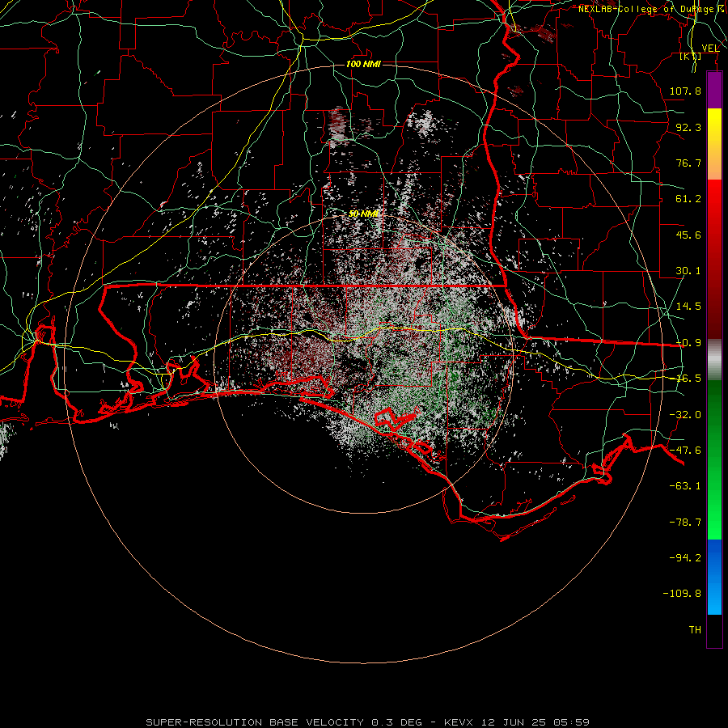728x728 pixels.
Task: Click the 61.2 velocity scale value
Action: click(688, 198)
